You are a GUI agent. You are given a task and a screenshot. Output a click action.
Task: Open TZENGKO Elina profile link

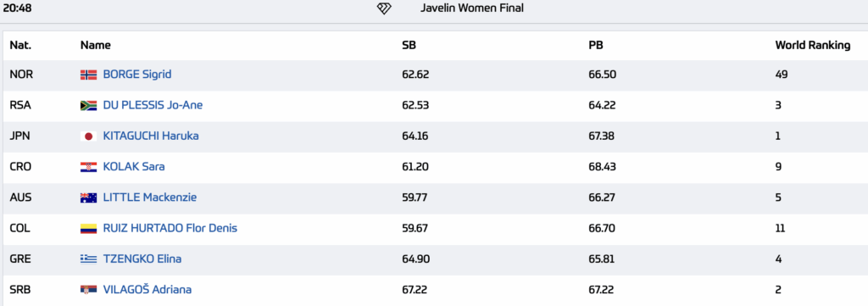click(142, 259)
